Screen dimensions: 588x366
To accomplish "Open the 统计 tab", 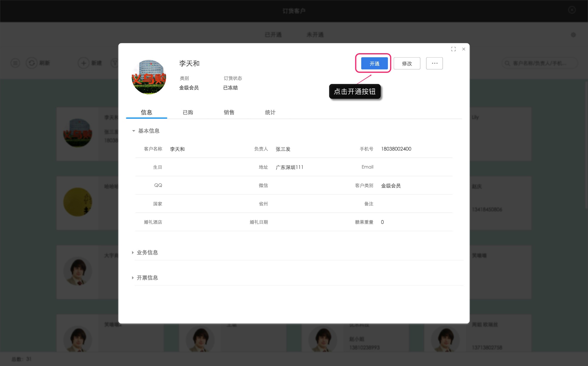I will point(270,112).
